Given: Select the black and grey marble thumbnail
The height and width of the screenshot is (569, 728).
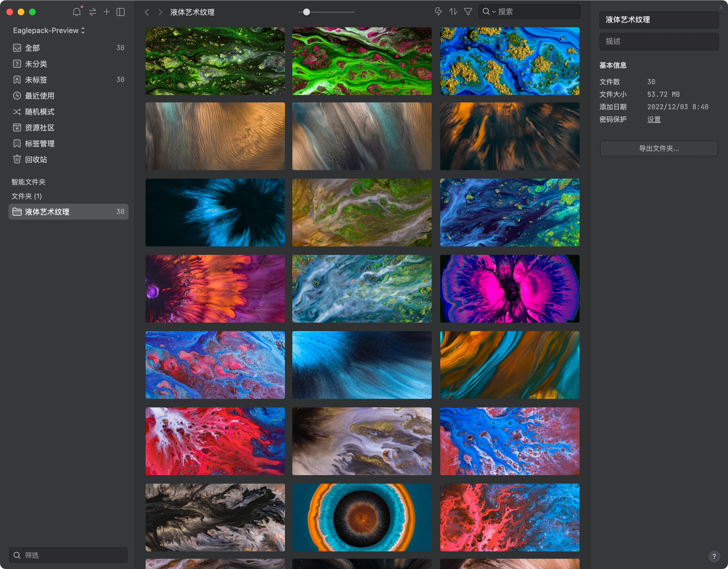Looking at the screenshot, I should coord(215,517).
